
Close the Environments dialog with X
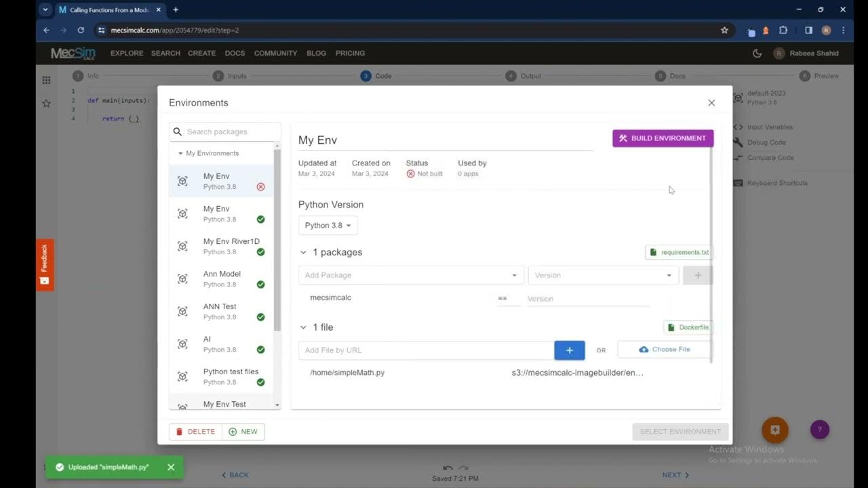click(x=711, y=103)
